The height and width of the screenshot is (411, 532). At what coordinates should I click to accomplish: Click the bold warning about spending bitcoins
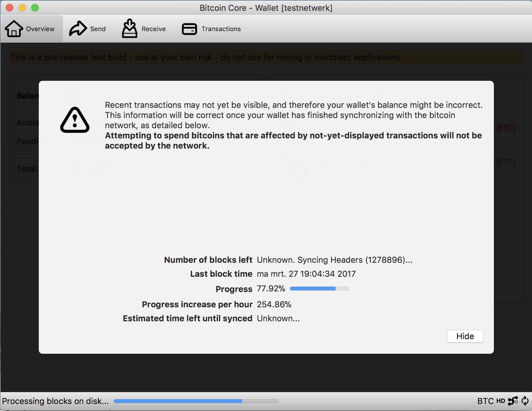click(293, 141)
